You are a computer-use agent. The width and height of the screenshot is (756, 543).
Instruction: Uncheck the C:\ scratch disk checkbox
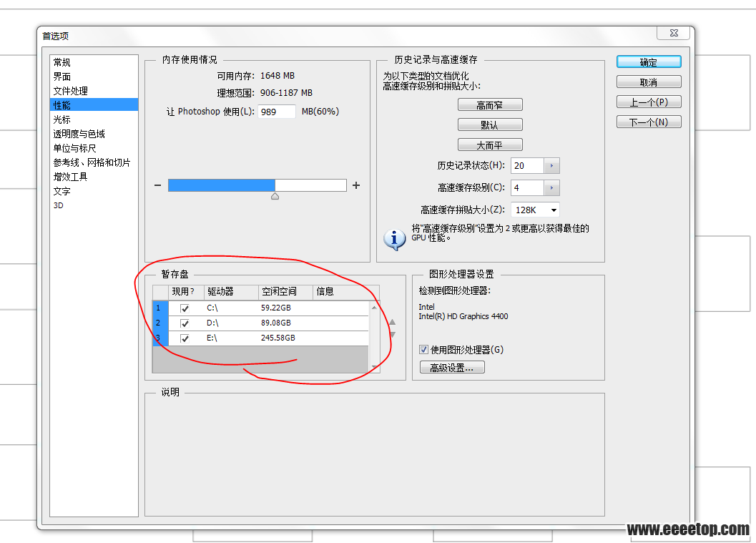[185, 308]
